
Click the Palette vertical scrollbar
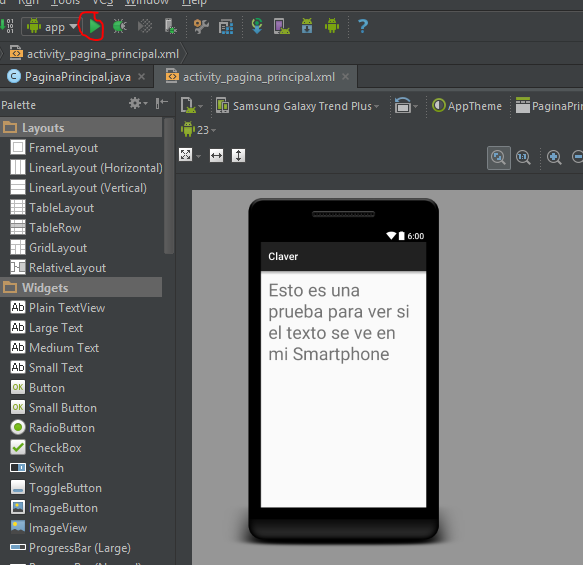click(x=169, y=186)
